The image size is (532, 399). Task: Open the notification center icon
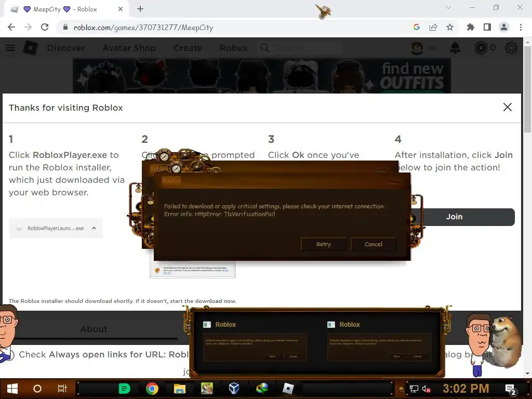[x=510, y=390]
